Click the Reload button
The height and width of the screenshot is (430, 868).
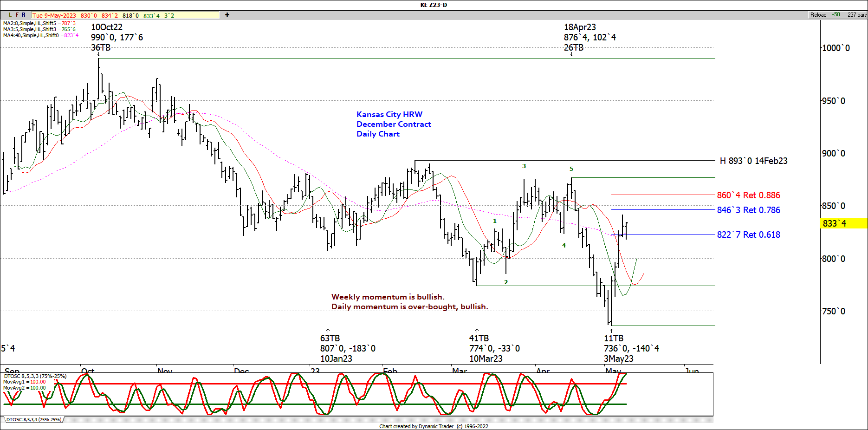(x=818, y=15)
